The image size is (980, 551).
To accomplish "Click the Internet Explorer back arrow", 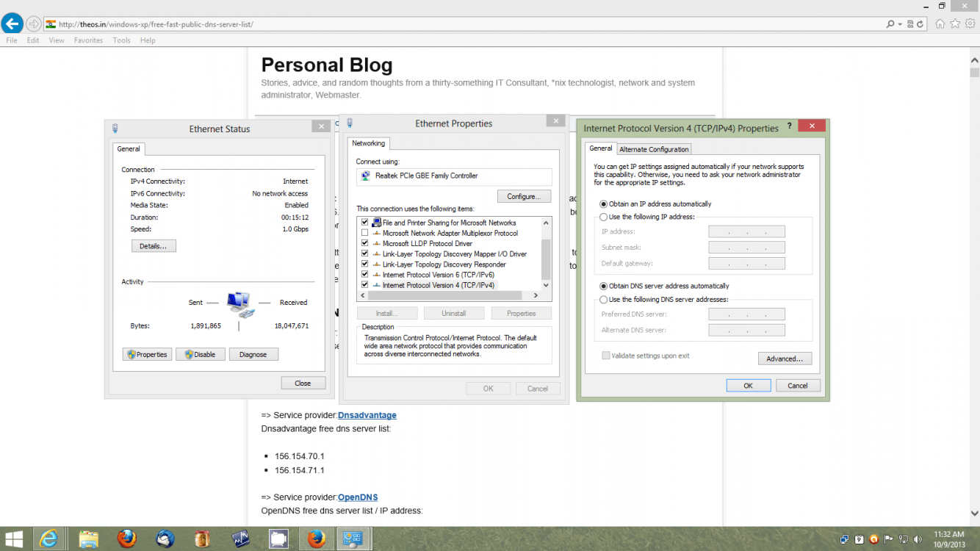I will point(12,24).
